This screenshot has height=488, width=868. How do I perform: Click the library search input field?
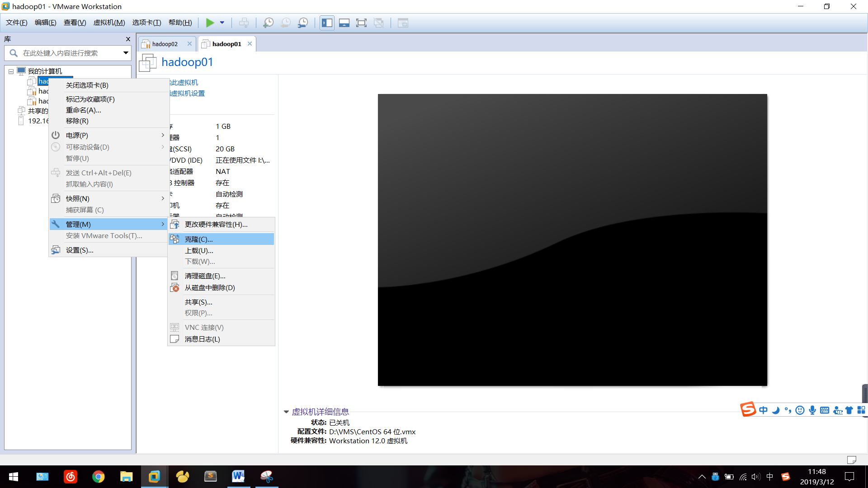coord(67,53)
